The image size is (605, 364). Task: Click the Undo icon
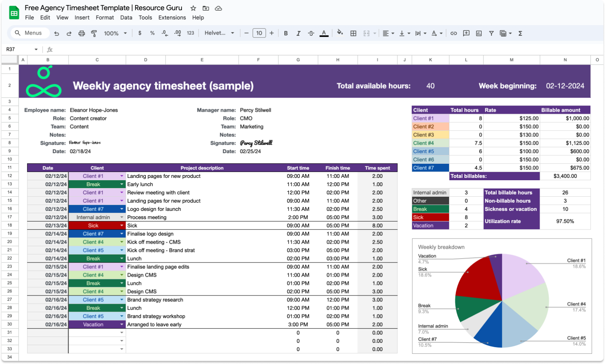click(x=56, y=33)
